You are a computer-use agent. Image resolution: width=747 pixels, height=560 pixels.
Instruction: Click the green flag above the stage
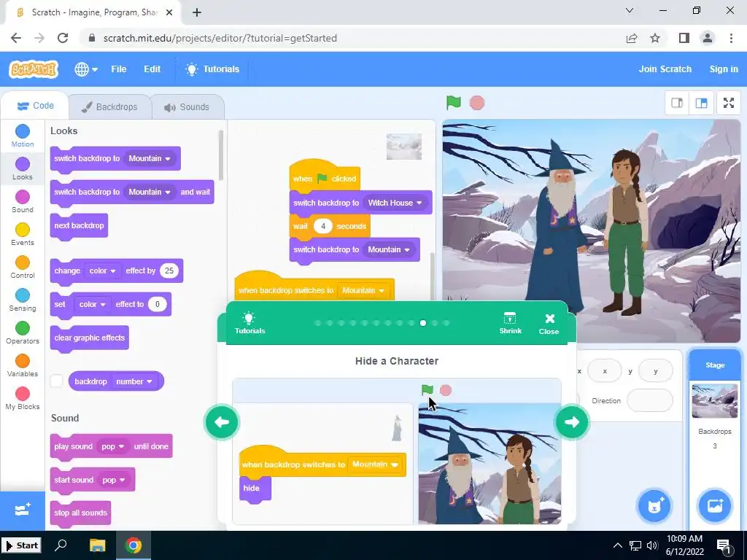[454, 102]
